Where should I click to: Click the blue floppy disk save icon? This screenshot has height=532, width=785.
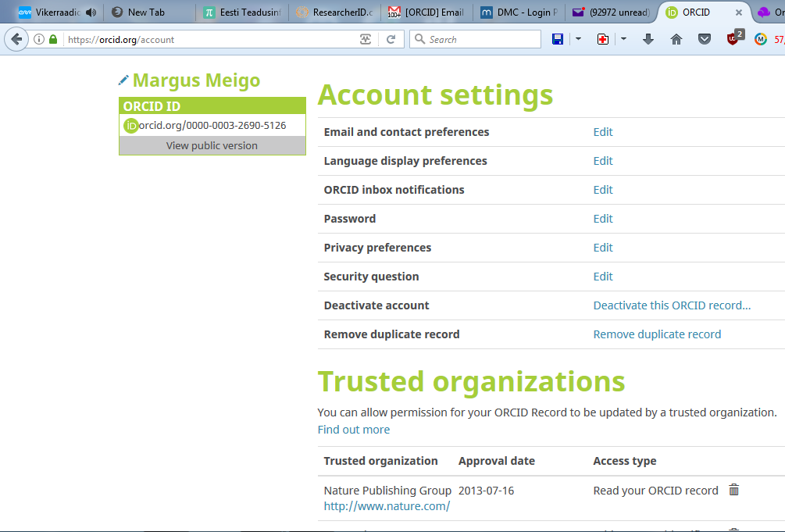click(558, 39)
